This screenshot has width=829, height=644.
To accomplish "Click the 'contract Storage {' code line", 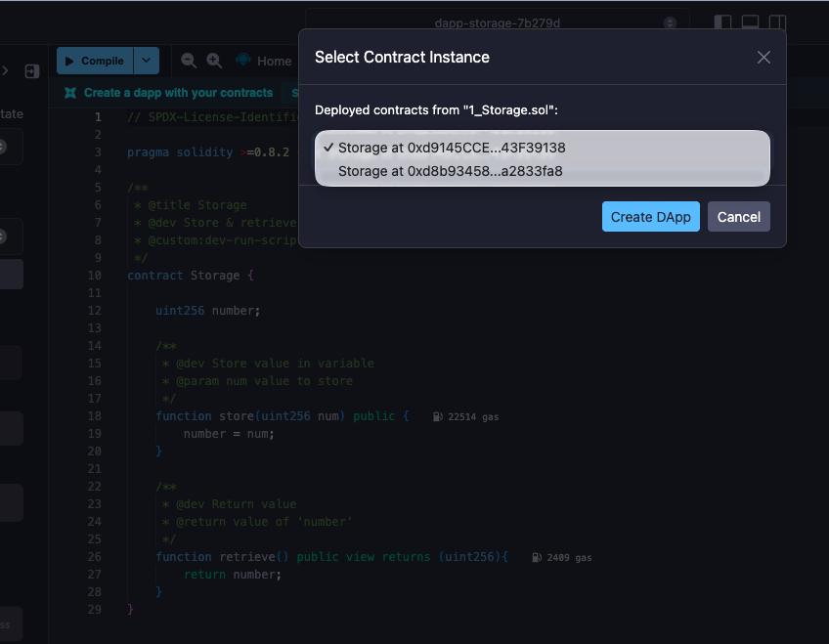I will pyautogui.click(x=191, y=276).
